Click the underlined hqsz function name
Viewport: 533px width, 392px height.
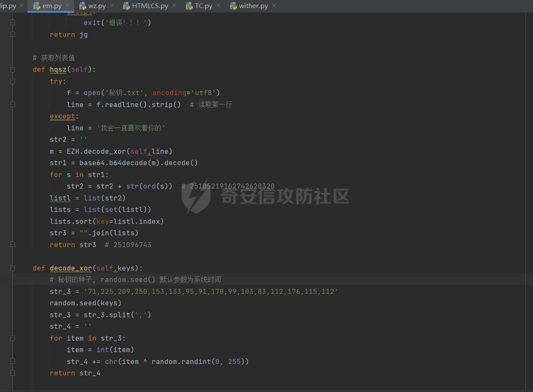point(58,70)
